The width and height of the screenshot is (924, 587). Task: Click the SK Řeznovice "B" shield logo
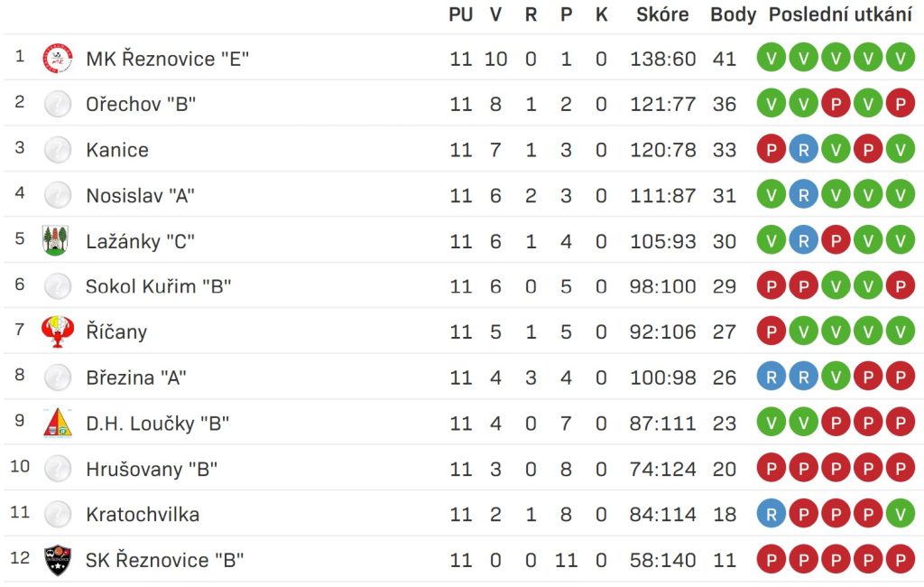click(x=58, y=560)
